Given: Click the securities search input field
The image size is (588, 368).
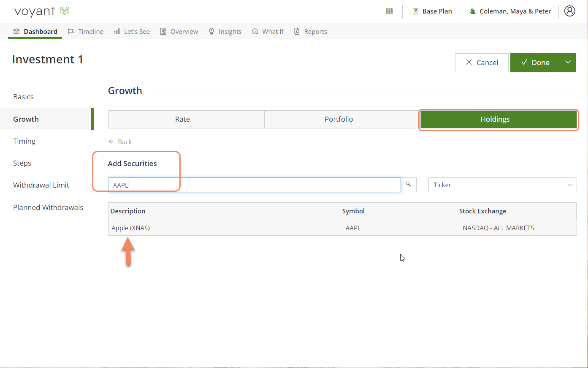Looking at the screenshot, I should tap(255, 185).
